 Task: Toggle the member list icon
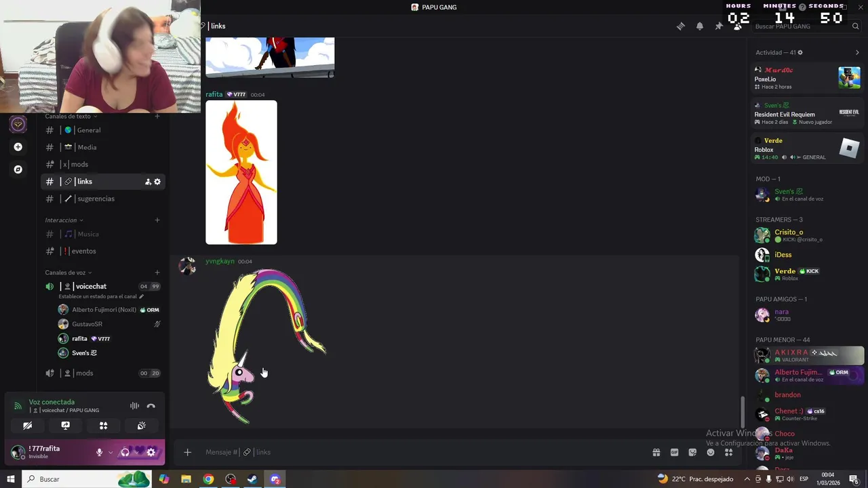tap(738, 26)
